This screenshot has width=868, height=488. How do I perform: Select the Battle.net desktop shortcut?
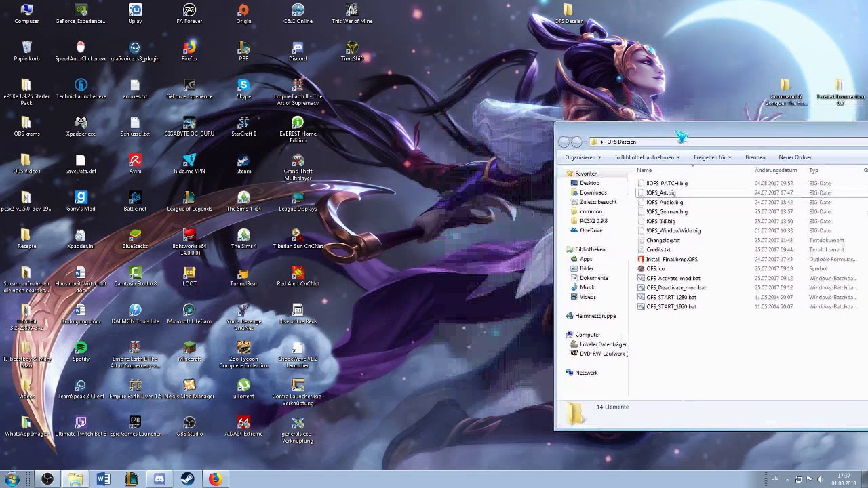point(135,201)
